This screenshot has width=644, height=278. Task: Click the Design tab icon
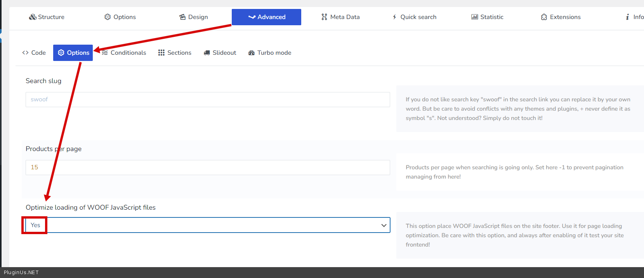click(x=182, y=17)
